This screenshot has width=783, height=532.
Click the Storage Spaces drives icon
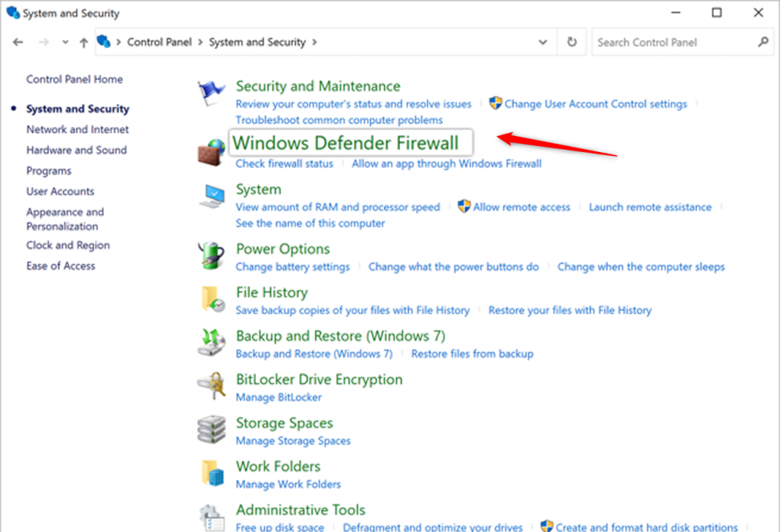pos(212,430)
